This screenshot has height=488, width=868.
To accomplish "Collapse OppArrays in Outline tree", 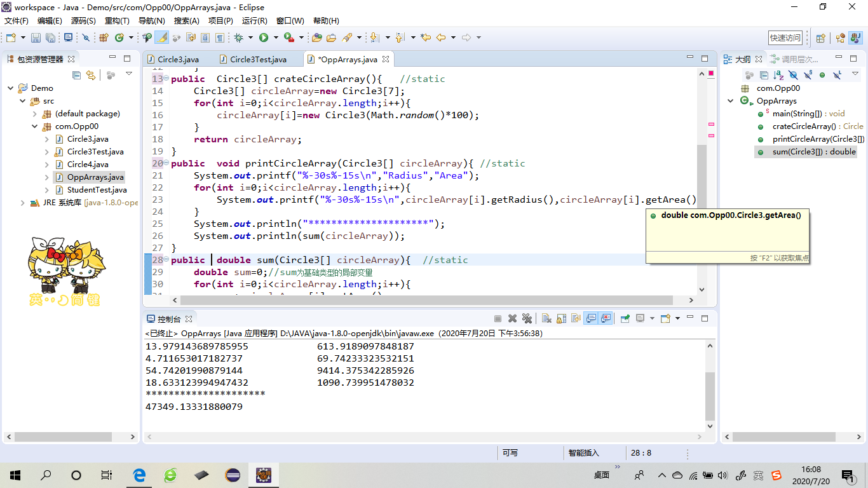I will [731, 101].
